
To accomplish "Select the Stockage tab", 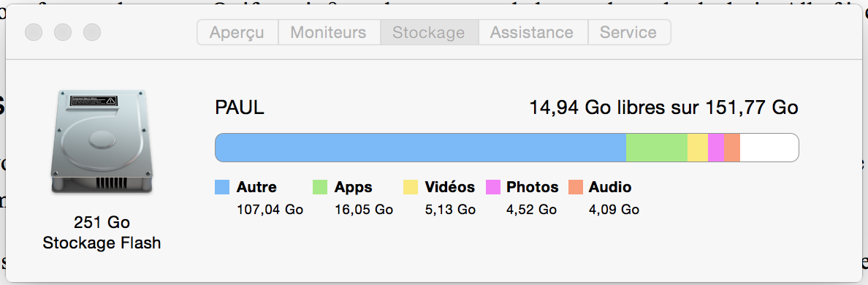I will point(429,32).
